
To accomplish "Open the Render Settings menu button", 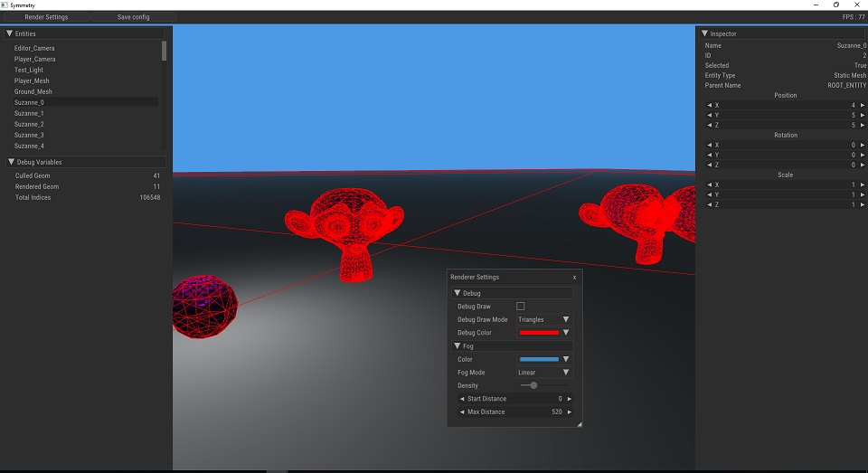I will click(x=46, y=17).
